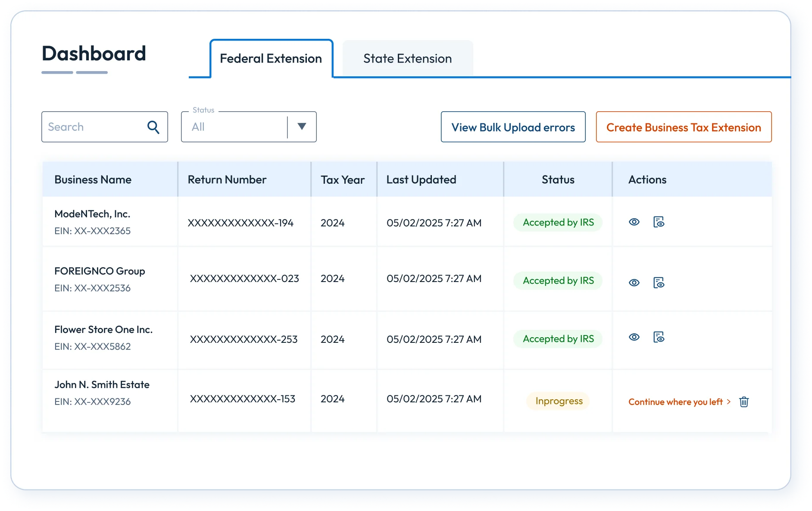The image size is (812, 511).
Task: Click return number ending -023
Action: pyautogui.click(x=244, y=279)
